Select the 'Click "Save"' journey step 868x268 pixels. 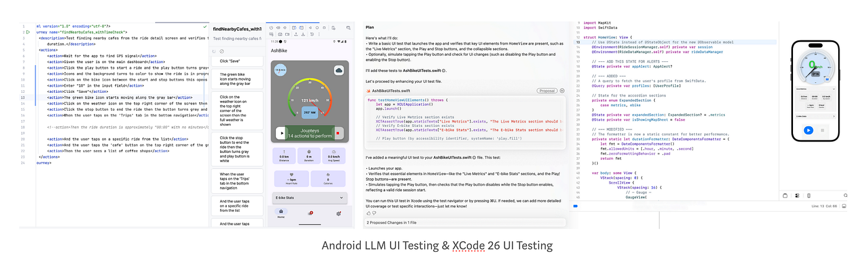[237, 61]
